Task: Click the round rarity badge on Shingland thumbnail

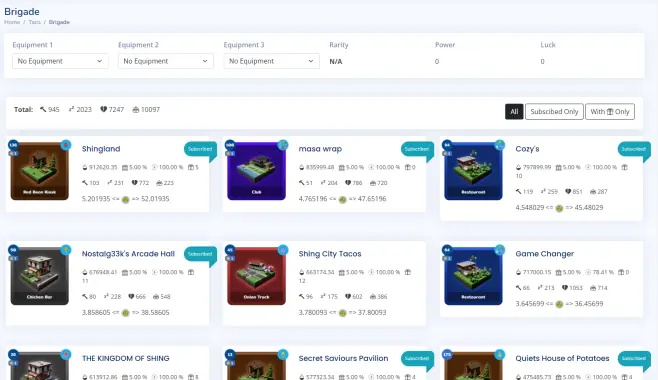Action: pyautogui.click(x=66, y=145)
